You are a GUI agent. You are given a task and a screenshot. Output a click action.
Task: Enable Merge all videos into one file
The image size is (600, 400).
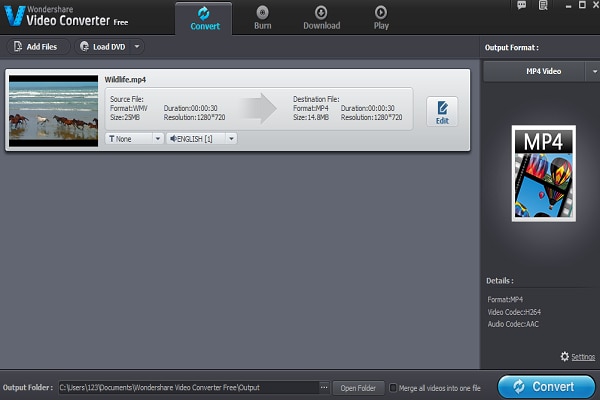point(393,388)
